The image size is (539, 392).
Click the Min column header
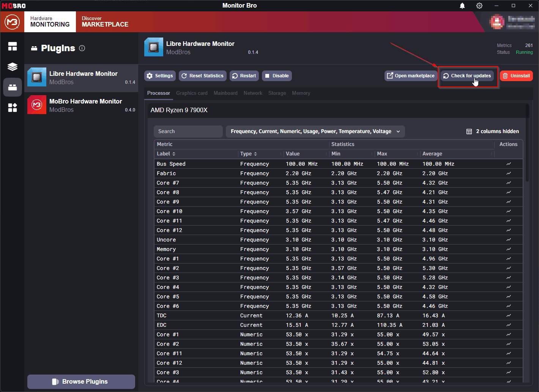click(x=336, y=154)
